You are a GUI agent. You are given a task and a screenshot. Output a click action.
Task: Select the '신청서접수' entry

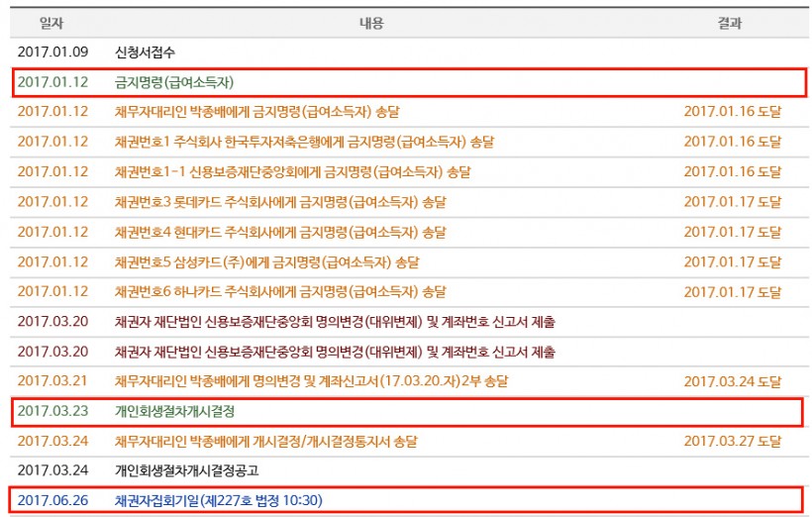tap(145, 52)
